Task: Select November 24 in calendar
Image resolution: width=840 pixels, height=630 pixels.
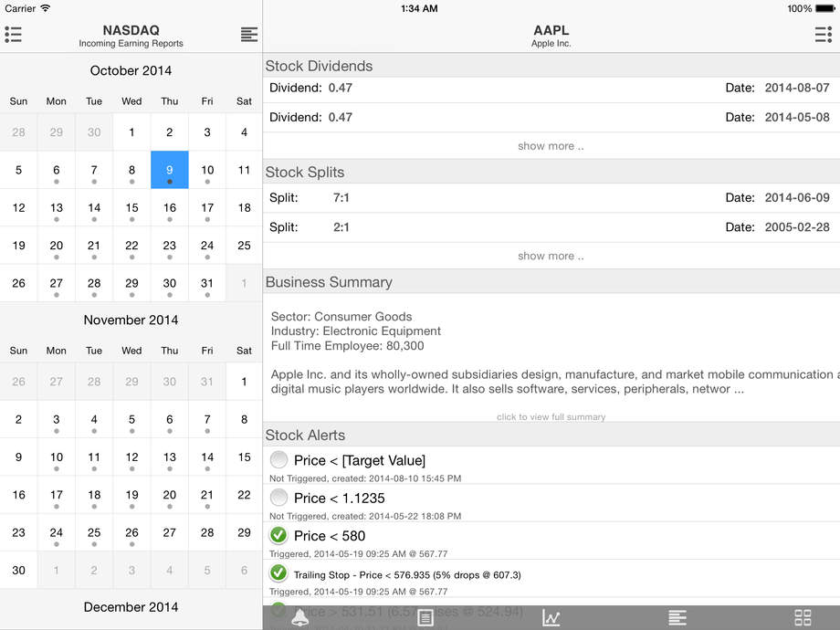Action: [x=57, y=532]
